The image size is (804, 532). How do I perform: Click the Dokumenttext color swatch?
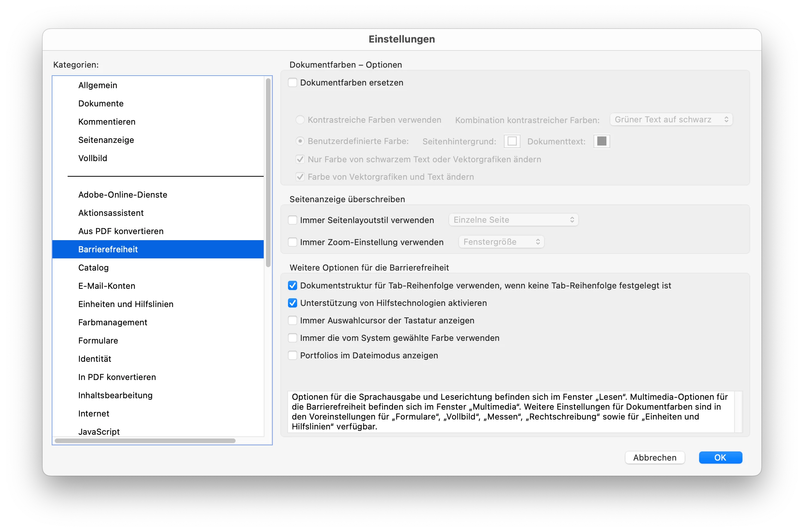pos(601,141)
